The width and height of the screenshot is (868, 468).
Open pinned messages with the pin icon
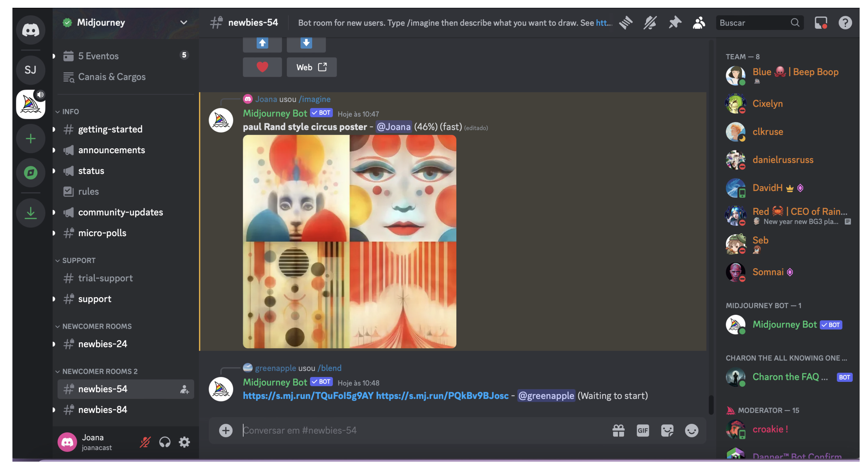[675, 23]
